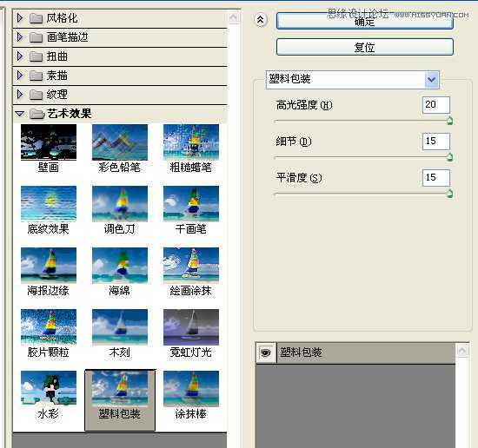This screenshot has height=448, width=478.
Task: Click the effect layers scroll-up arrow
Action: click(x=462, y=351)
